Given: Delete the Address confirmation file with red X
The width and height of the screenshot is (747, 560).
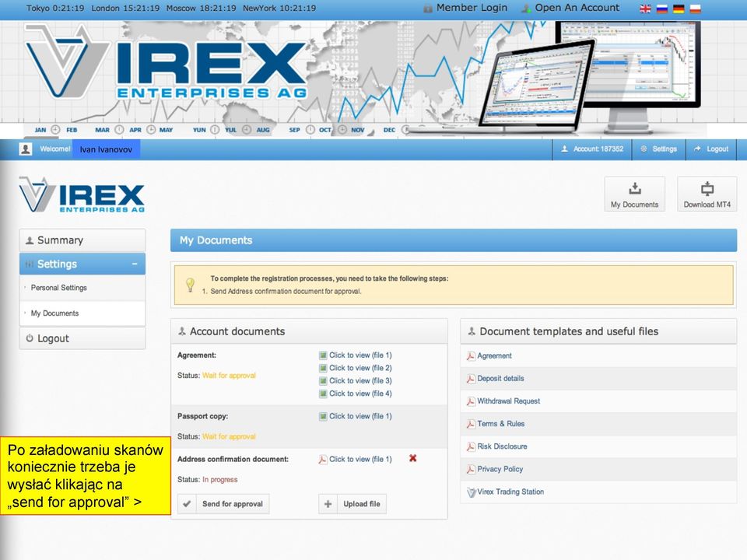Looking at the screenshot, I should [412, 458].
